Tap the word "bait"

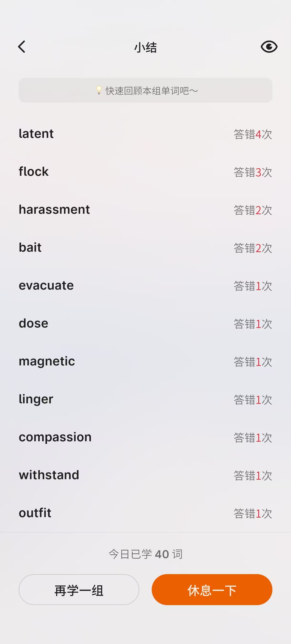30,248
